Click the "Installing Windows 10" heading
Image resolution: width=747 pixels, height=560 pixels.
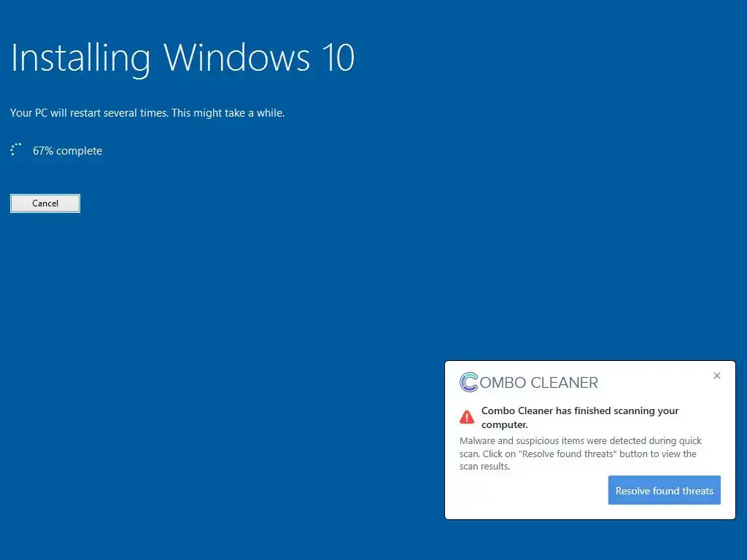(182, 58)
